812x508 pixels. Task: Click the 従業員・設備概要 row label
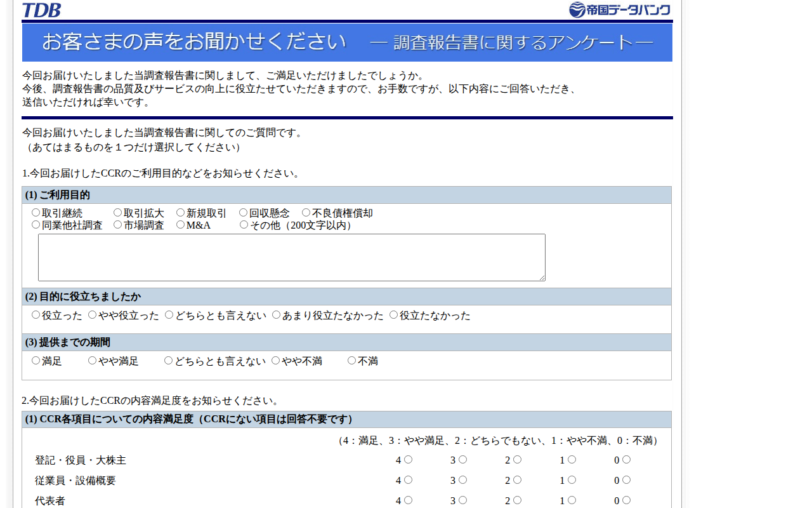pos(75,481)
